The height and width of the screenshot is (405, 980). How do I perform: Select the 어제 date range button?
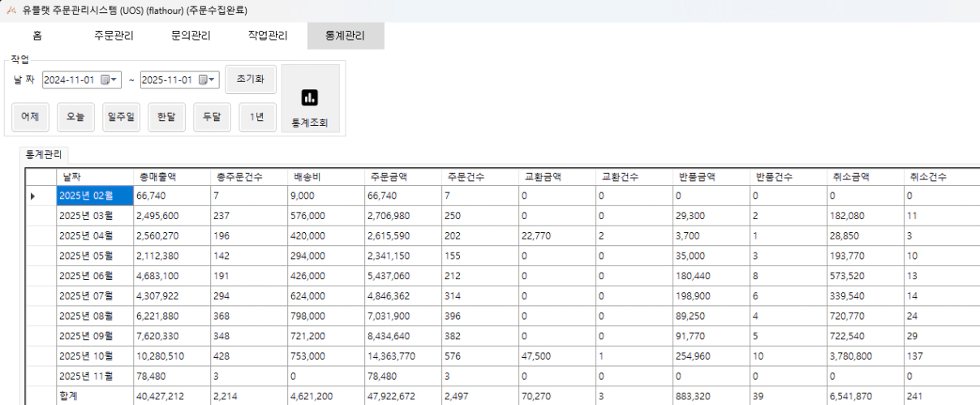pos(32,116)
